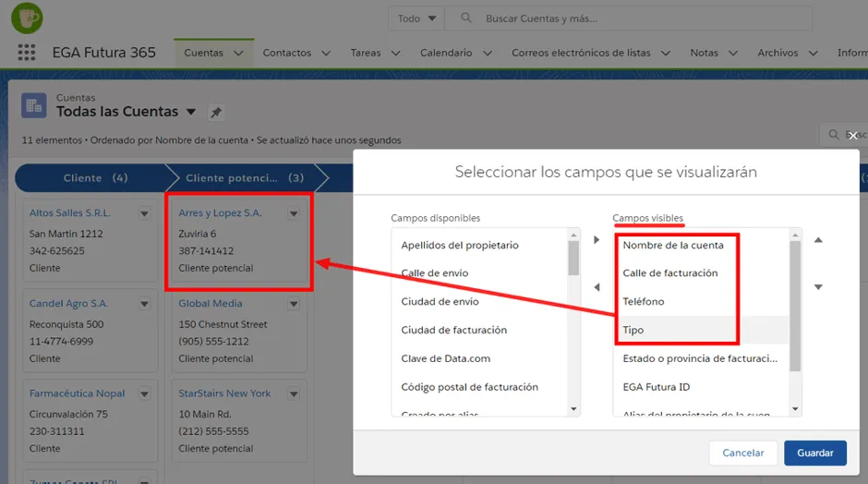Select Estado o provincia de facturaci... field
Screen dimensions: 868x484
[x=701, y=358]
